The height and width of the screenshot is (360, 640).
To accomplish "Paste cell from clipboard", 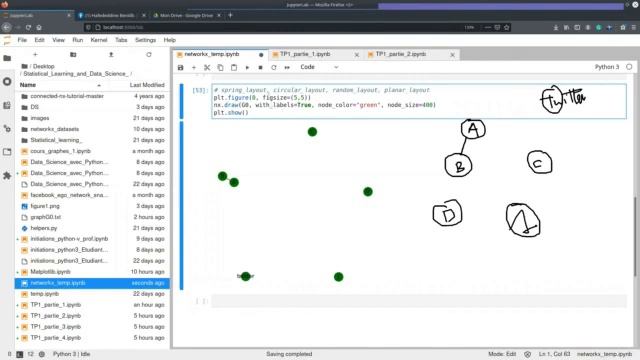I will [x=234, y=67].
